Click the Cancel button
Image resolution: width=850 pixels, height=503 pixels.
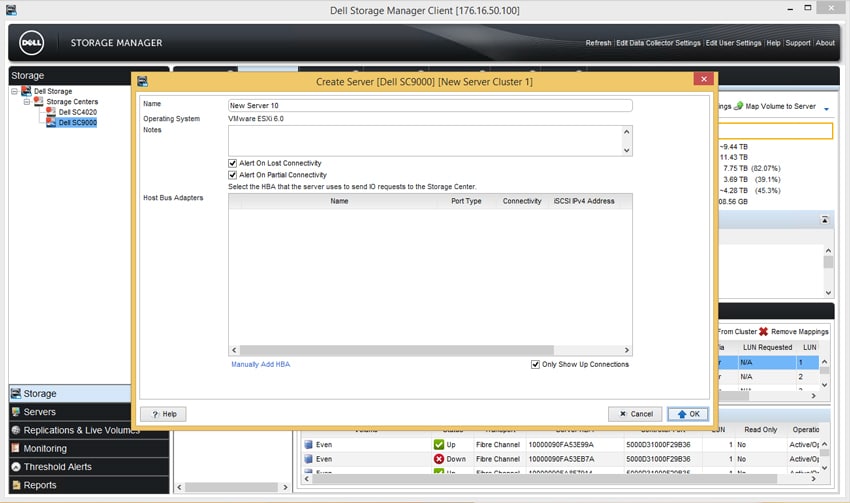tap(635, 414)
